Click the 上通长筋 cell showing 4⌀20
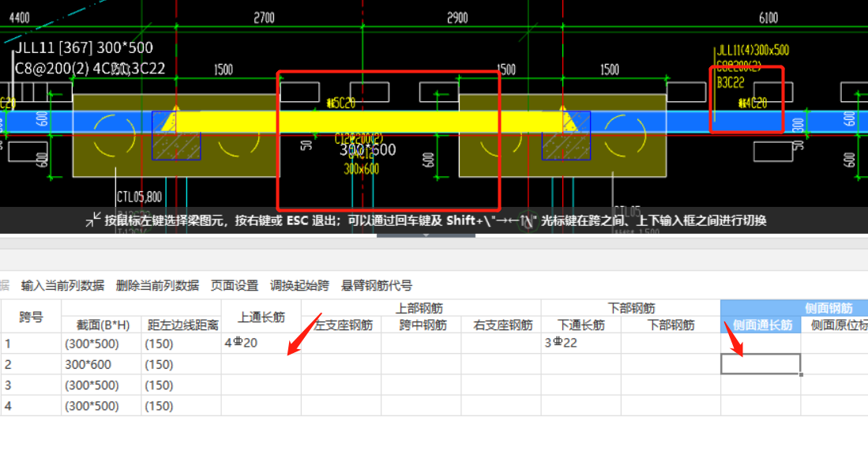 coord(261,343)
